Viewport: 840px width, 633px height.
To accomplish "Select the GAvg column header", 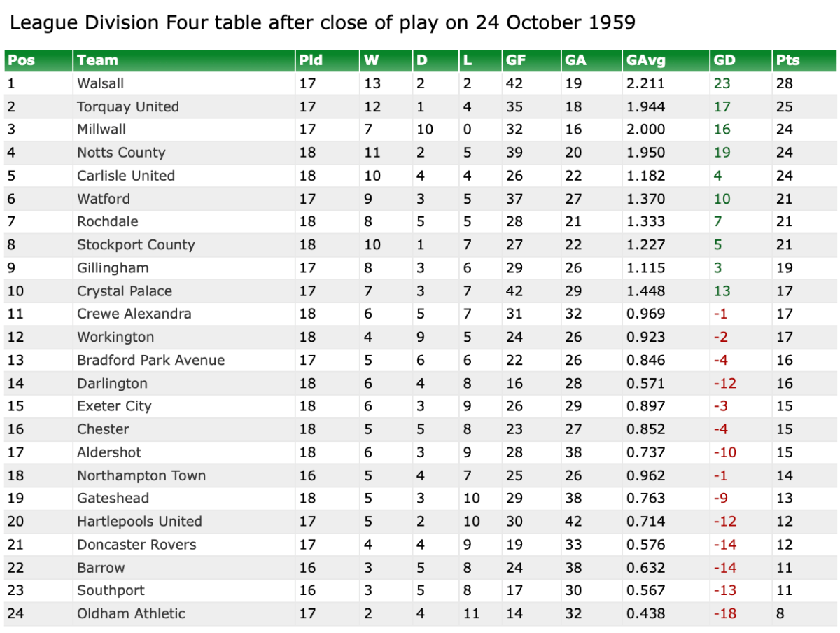I will [x=644, y=60].
